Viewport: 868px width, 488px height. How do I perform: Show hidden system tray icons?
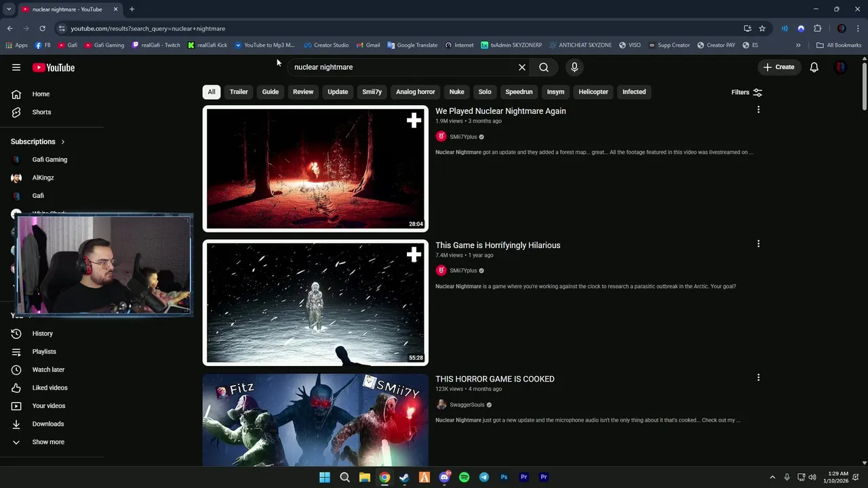coord(772,477)
